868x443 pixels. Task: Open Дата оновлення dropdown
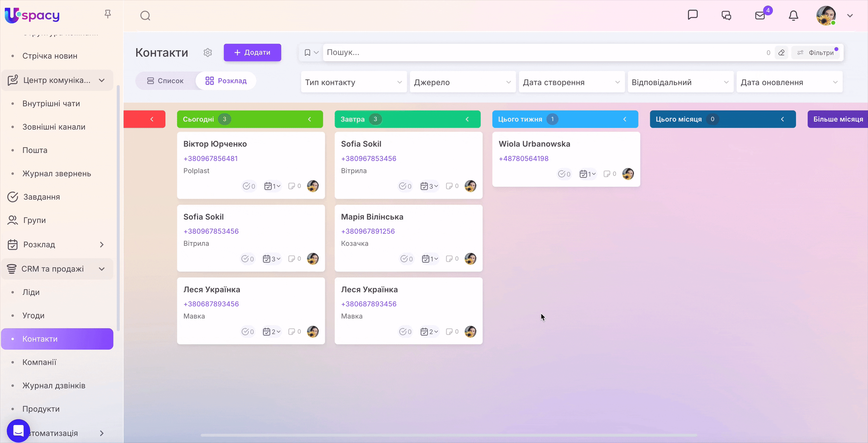(789, 82)
